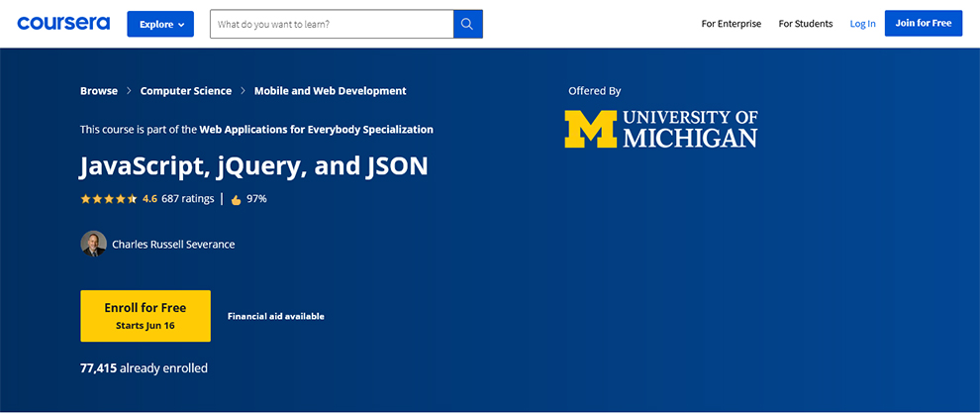Open the University of Michigan logo
Screen dimensions: 980x414
(x=660, y=129)
